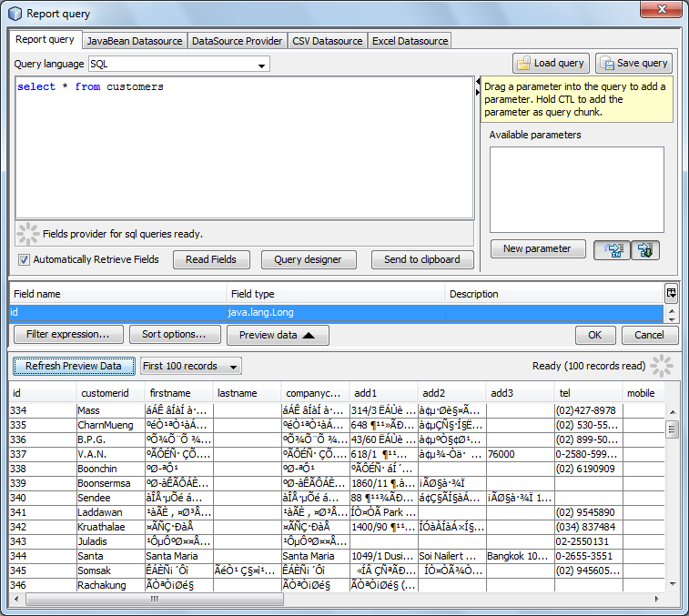Open the Query designer

[x=308, y=259]
